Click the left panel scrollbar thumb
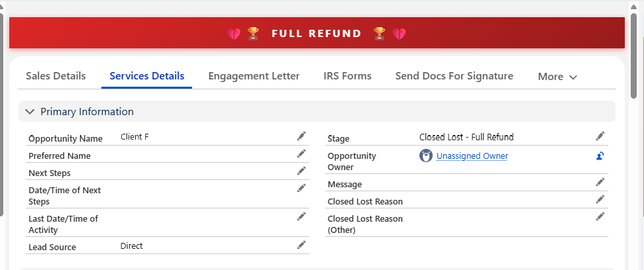This screenshot has height=270, width=644. coord(1,114)
